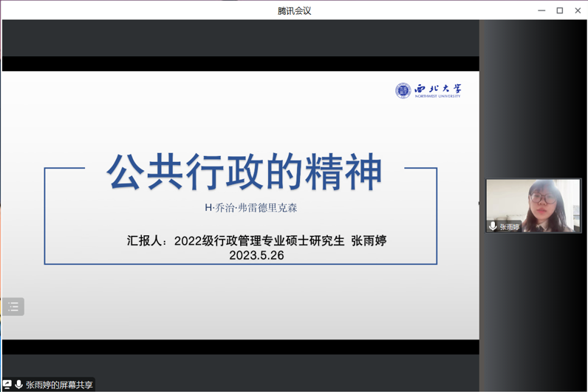The width and height of the screenshot is (588, 392).
Task: Click the date 2023.5.26 on the slide
Action: pyautogui.click(x=256, y=255)
